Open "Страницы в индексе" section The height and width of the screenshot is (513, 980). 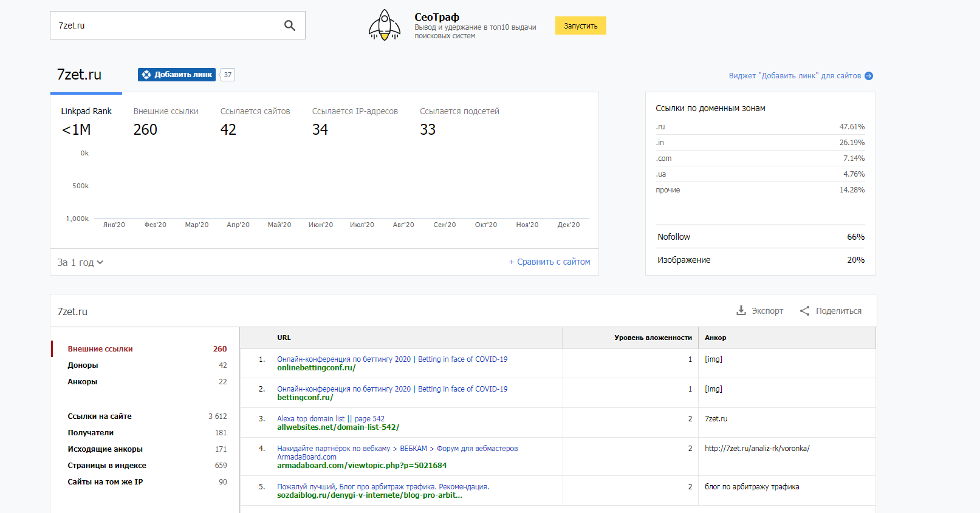coord(107,466)
